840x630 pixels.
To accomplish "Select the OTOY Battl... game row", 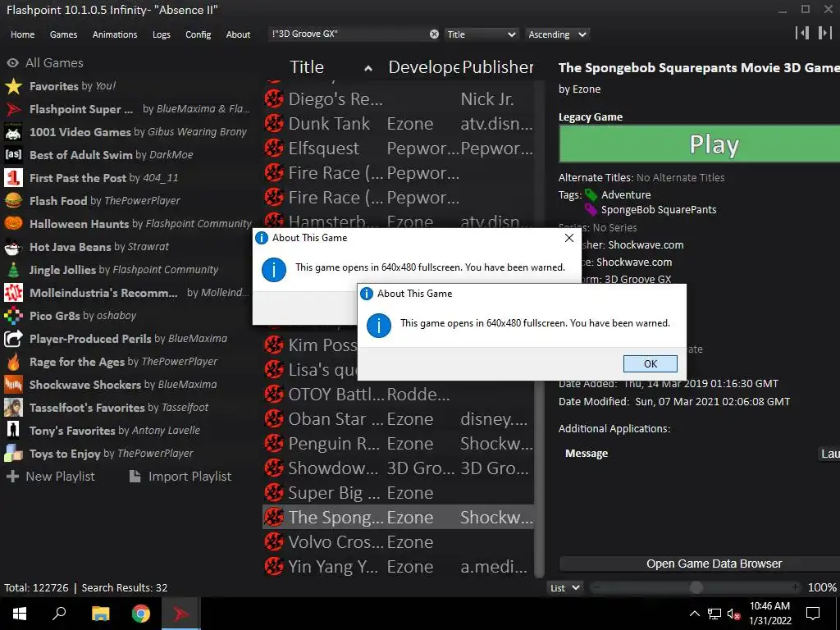I will pyautogui.click(x=399, y=395).
